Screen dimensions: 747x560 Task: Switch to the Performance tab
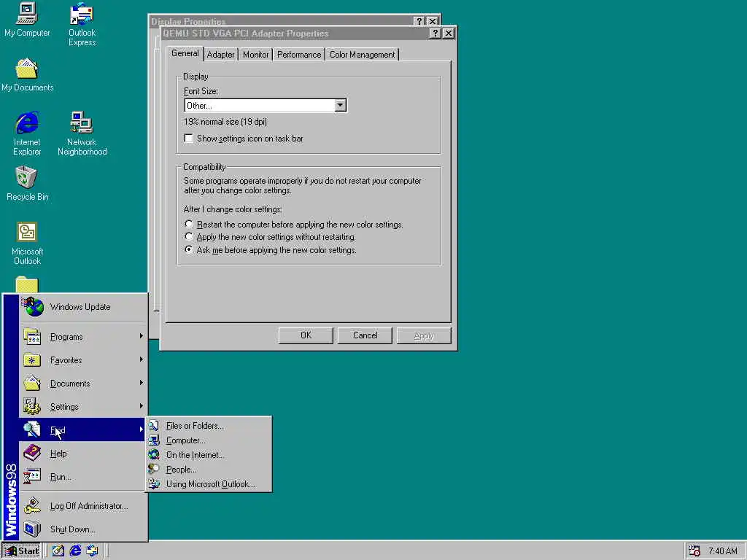(299, 55)
